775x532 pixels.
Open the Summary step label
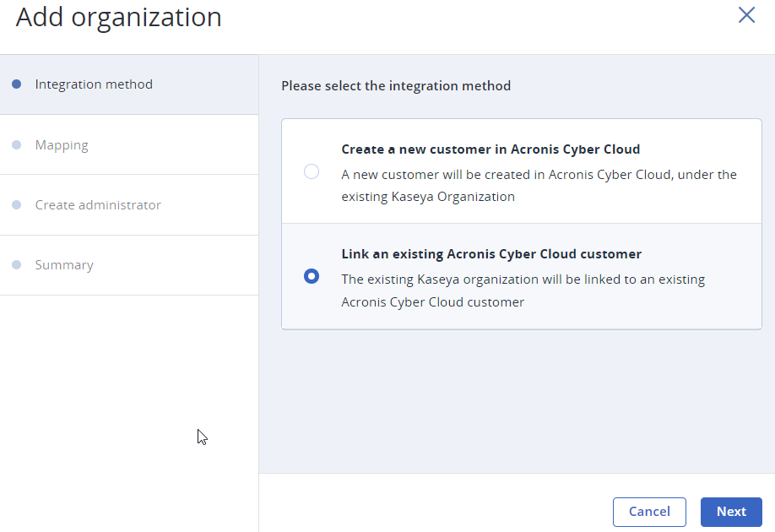[x=64, y=265]
